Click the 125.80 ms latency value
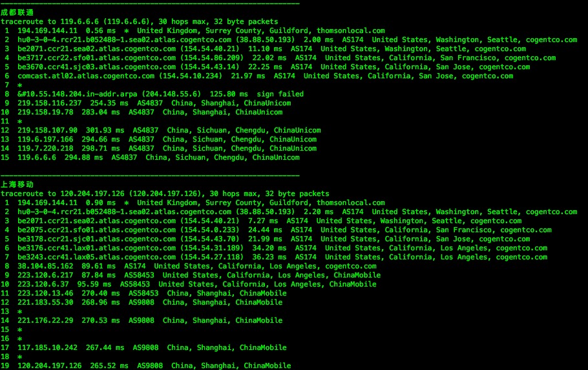Image resolution: width=588 pixels, height=370 pixels. 229,94
